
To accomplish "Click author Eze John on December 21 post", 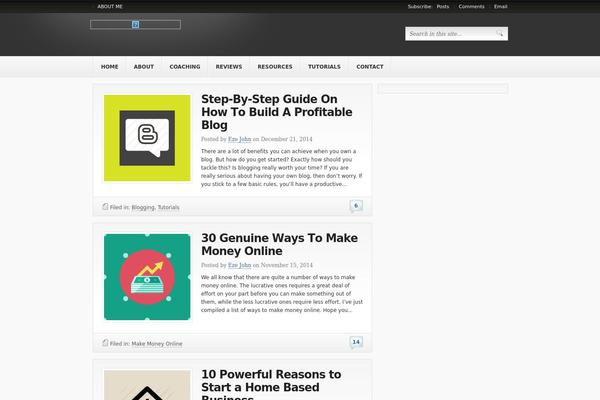I will [x=240, y=139].
